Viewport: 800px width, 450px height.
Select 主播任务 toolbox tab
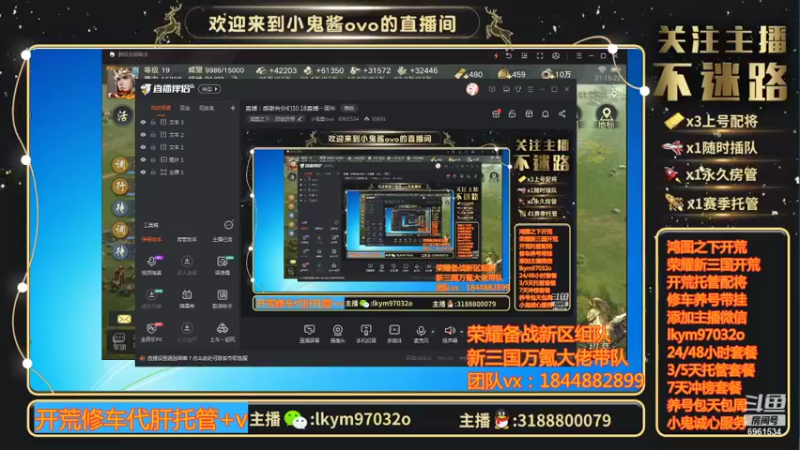pyautogui.click(x=222, y=239)
